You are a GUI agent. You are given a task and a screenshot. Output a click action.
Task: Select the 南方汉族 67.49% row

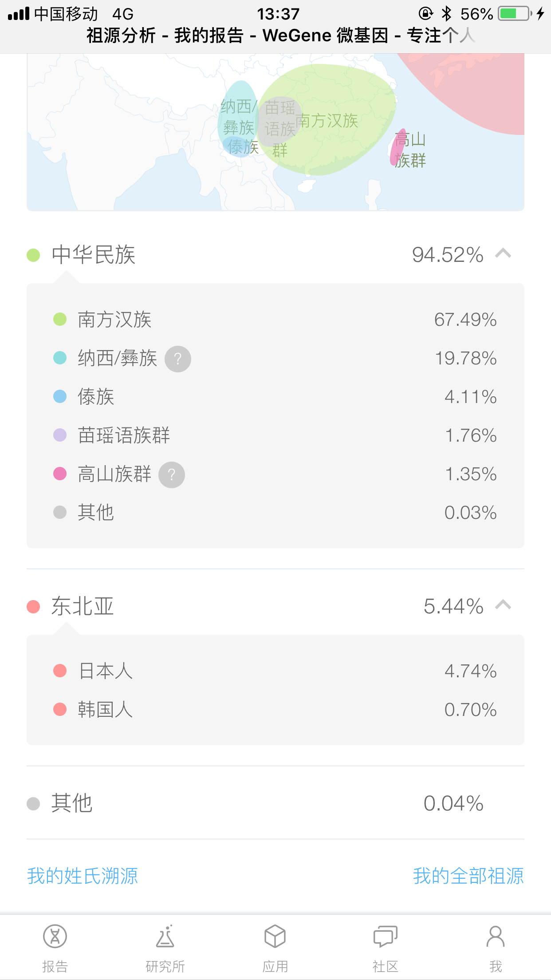pos(275,320)
